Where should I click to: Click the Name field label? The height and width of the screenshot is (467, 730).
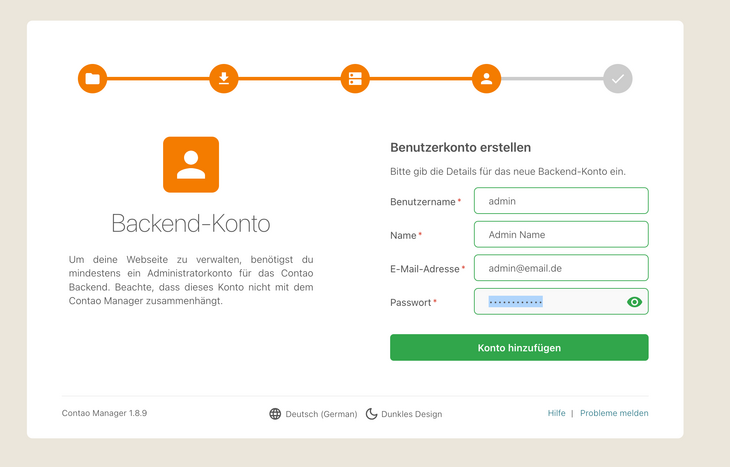click(x=403, y=235)
